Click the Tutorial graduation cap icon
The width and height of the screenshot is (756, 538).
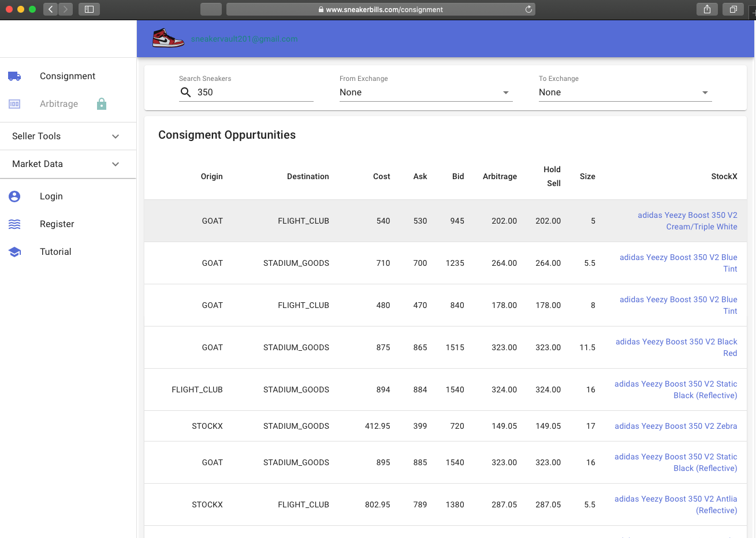(14, 252)
